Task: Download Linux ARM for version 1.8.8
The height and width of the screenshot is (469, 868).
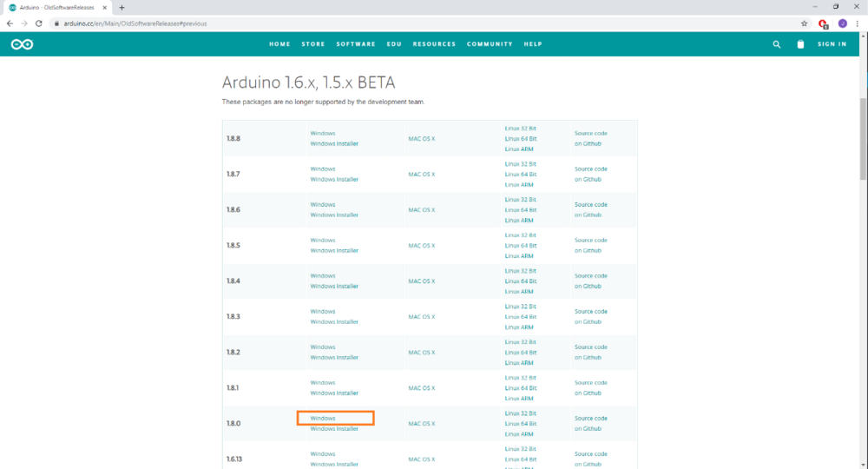Action: point(519,149)
